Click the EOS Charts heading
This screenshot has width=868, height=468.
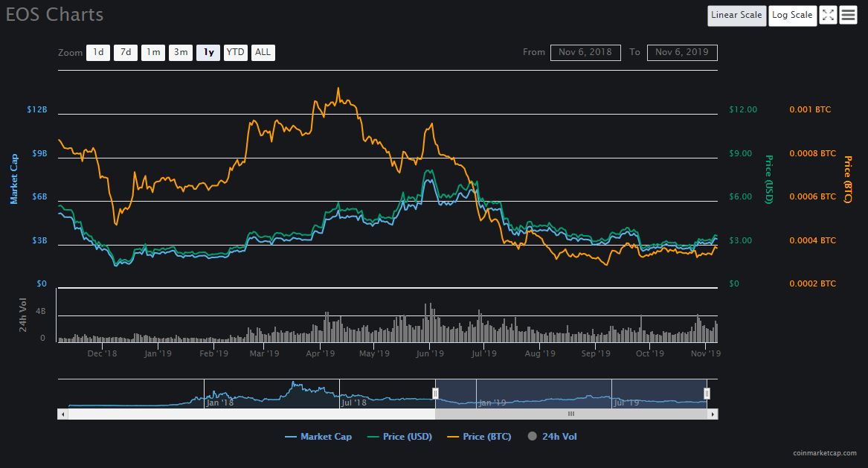[x=54, y=14]
